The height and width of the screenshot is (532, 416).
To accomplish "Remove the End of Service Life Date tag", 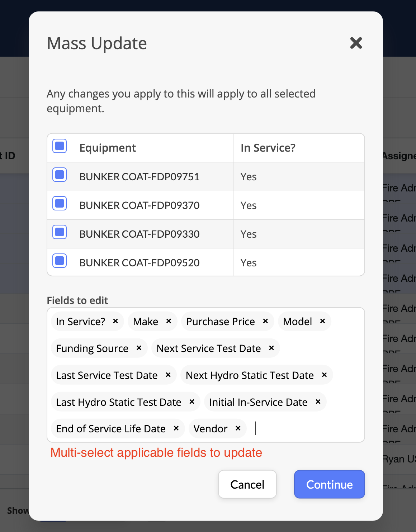I will pos(176,428).
